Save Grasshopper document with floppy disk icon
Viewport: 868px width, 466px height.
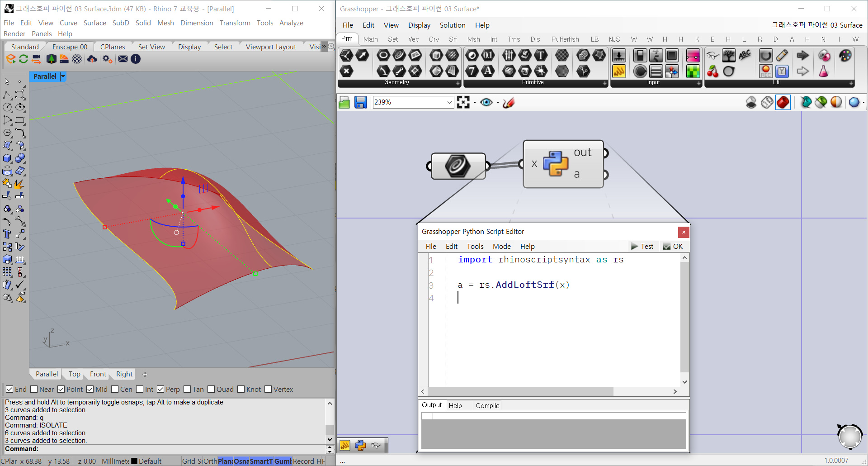[x=360, y=103]
